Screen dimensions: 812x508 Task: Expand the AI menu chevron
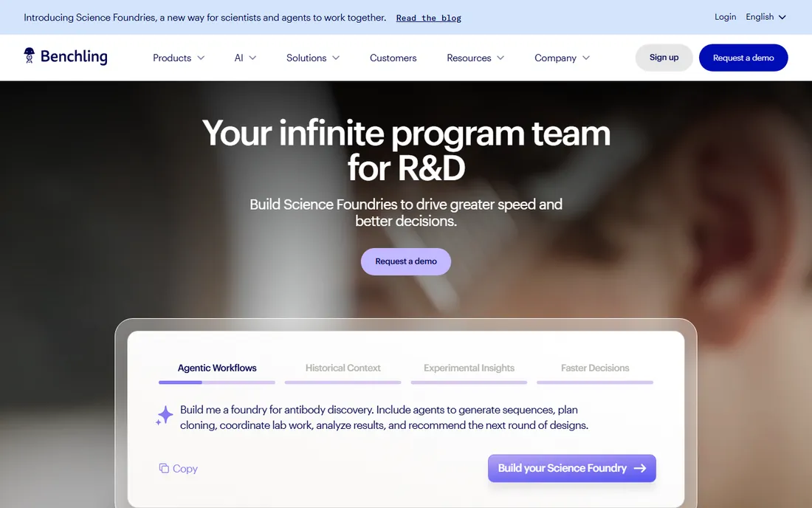(252, 58)
